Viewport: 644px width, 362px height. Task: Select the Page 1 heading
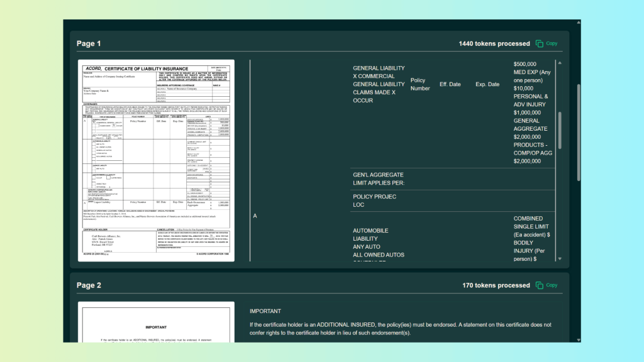pos(89,43)
